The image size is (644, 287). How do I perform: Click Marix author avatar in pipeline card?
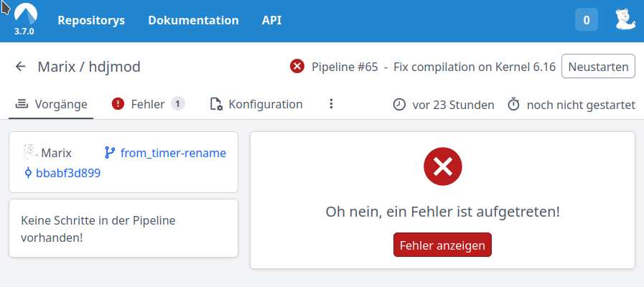[30, 152]
